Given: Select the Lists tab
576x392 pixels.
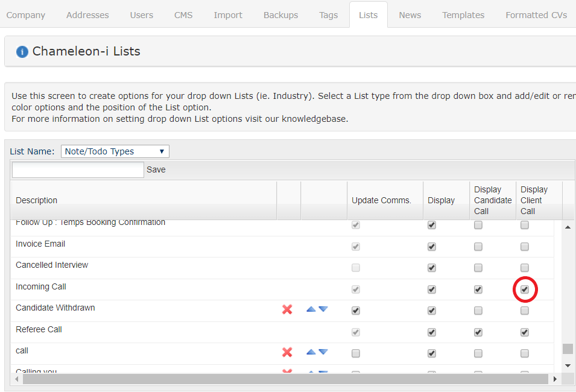Looking at the screenshot, I should (369, 15).
